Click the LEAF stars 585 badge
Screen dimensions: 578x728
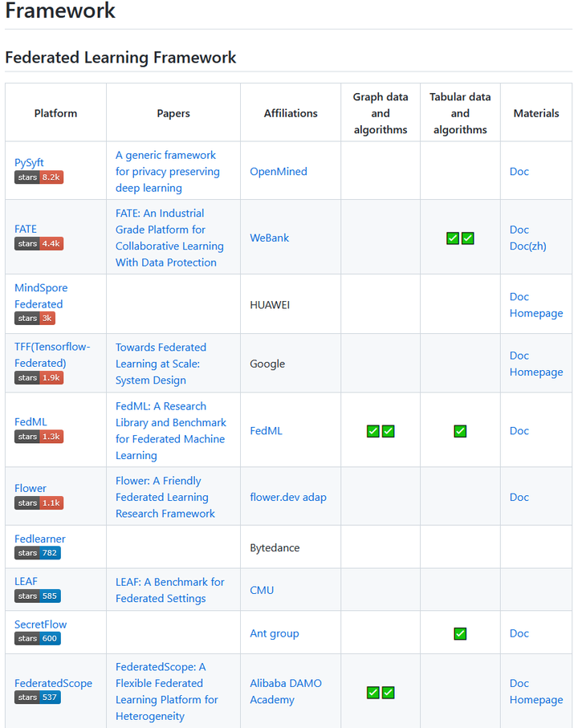click(x=37, y=596)
